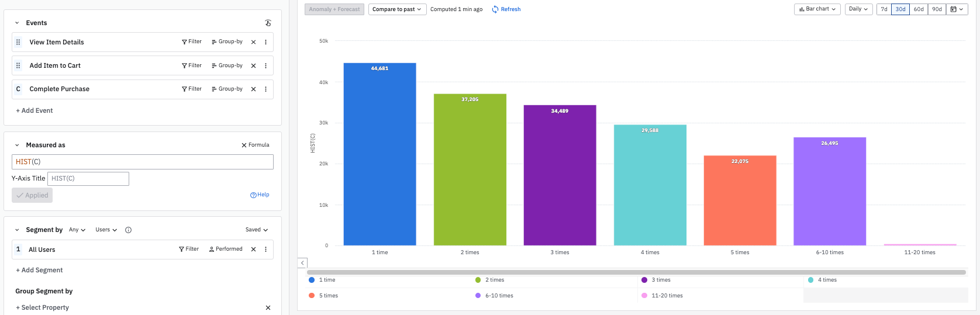Select the 7d time range

coord(884,9)
